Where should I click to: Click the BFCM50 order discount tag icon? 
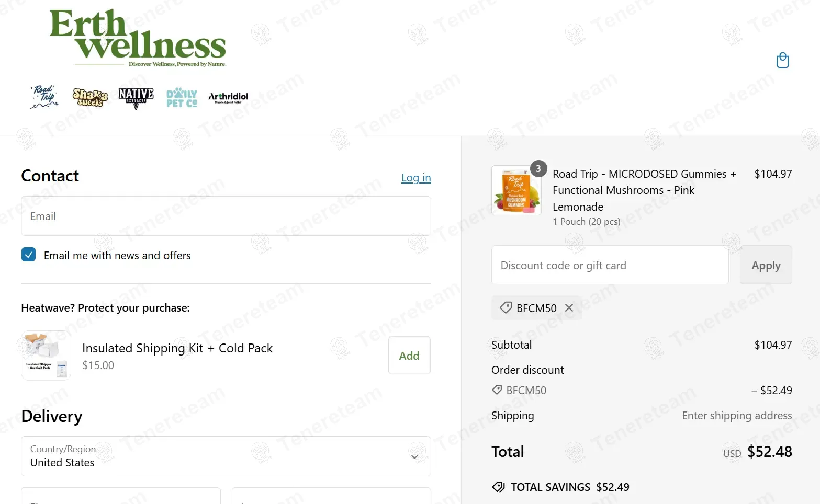click(497, 390)
